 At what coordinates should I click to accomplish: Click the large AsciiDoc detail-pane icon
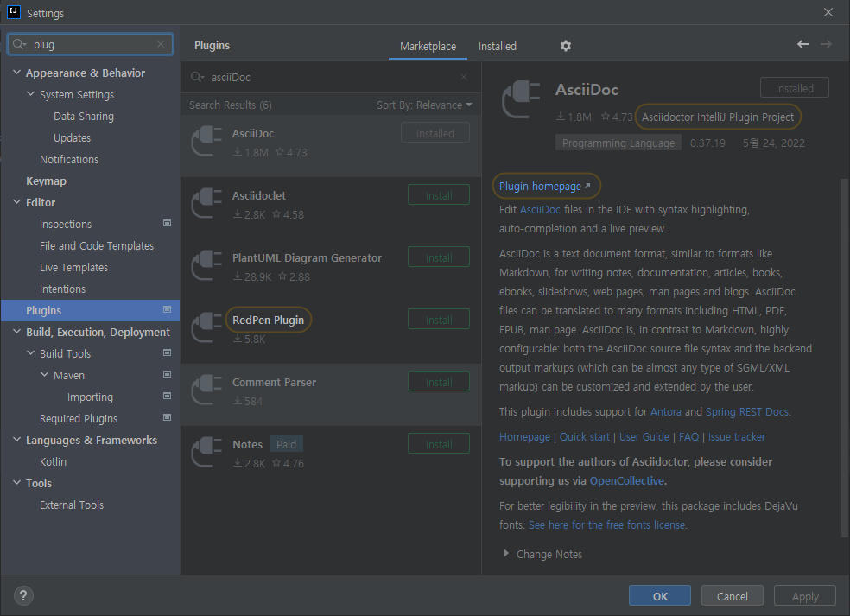[x=521, y=99]
